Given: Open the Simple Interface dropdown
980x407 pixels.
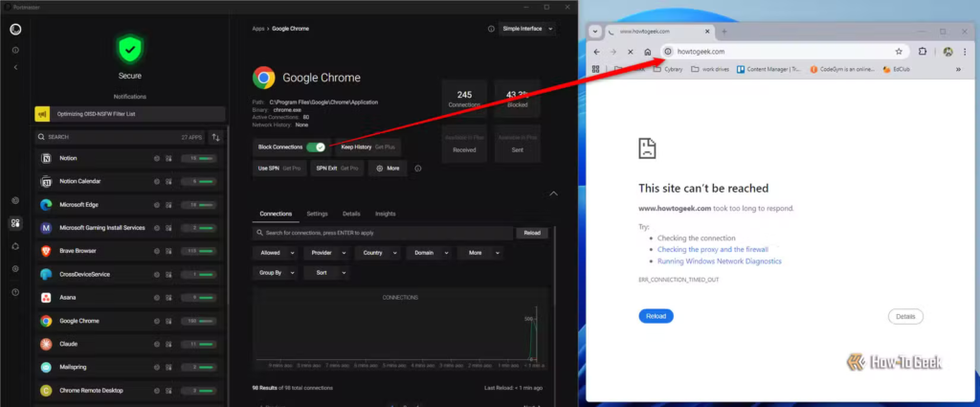Looking at the screenshot, I should coord(526,29).
